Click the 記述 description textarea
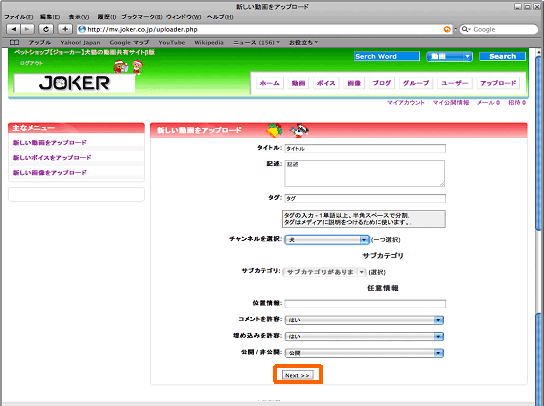Screen dimensions: 544x406 pos(365,174)
